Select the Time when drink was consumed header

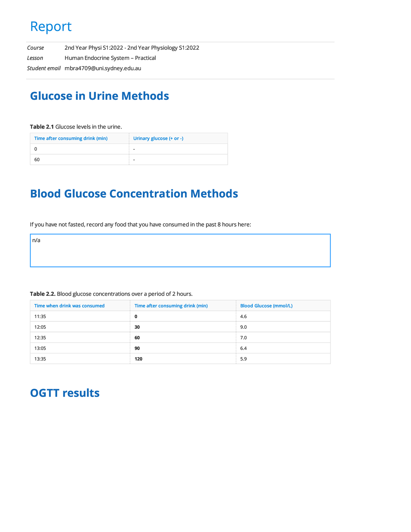pyautogui.click(x=70, y=306)
